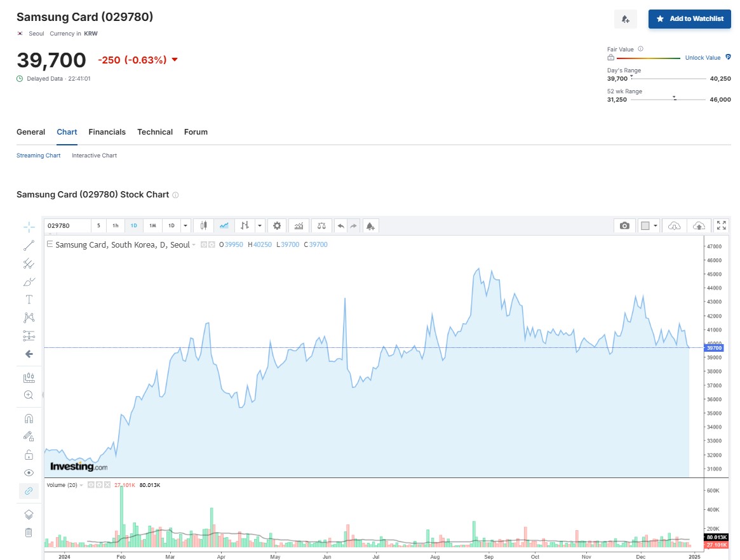Click the alert bell beside Add to Watchlist
The height and width of the screenshot is (560, 740).
(x=625, y=19)
